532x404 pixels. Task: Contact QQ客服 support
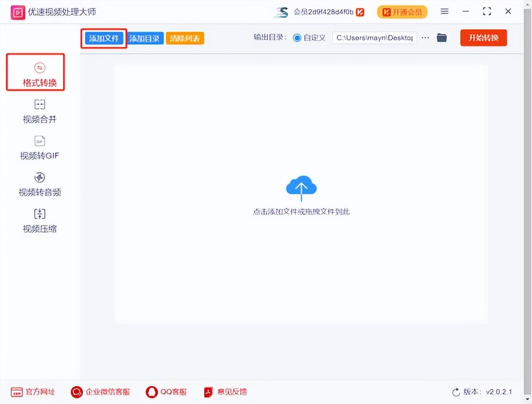coord(167,392)
